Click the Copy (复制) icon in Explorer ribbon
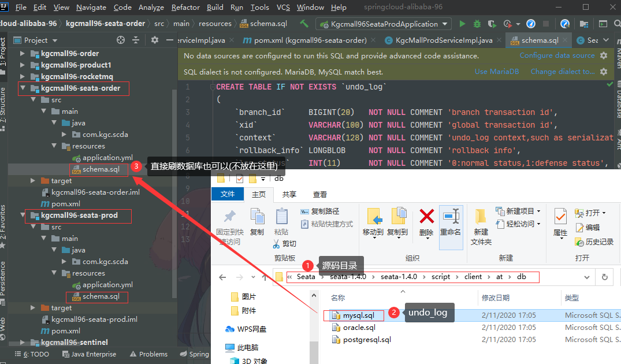This screenshot has height=364, width=621. coord(258,216)
